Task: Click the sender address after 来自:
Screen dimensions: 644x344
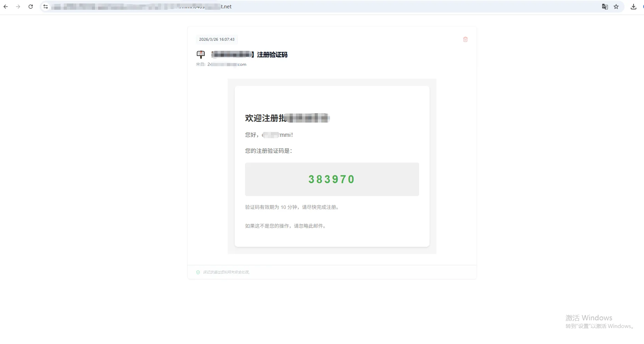Action: 227,64
